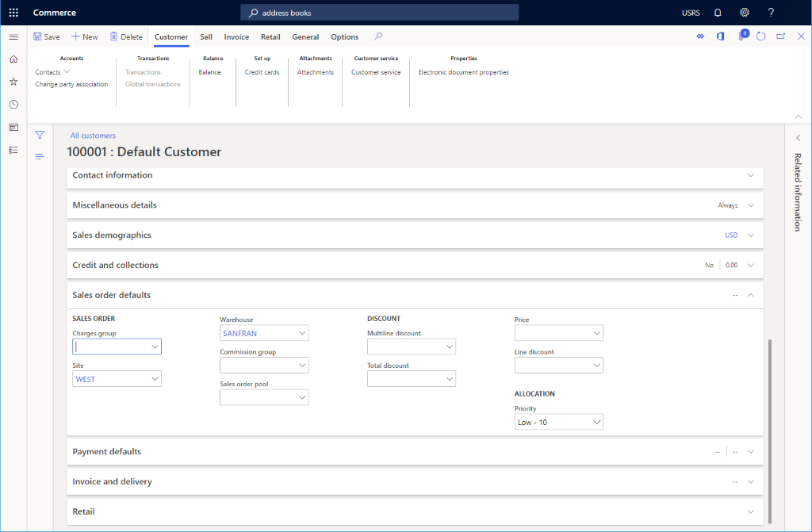Click the filter funnel icon
Image resolution: width=812 pixels, height=532 pixels.
(x=39, y=135)
